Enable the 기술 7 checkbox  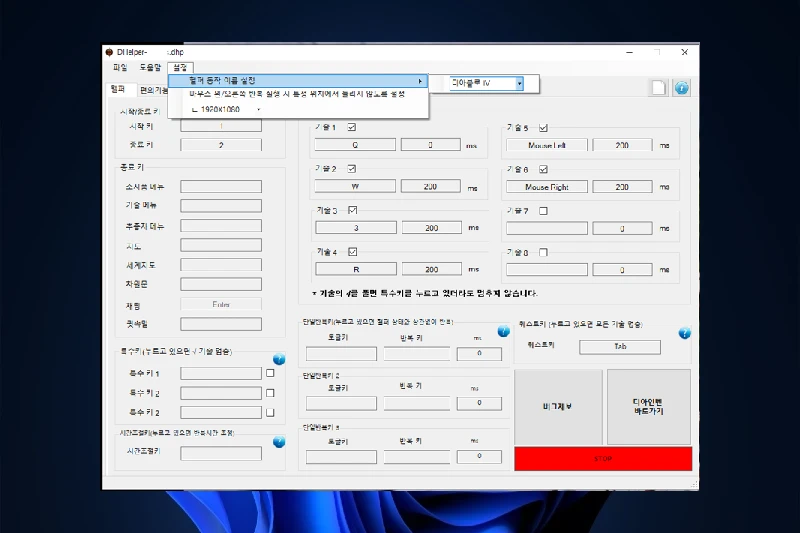point(543,211)
